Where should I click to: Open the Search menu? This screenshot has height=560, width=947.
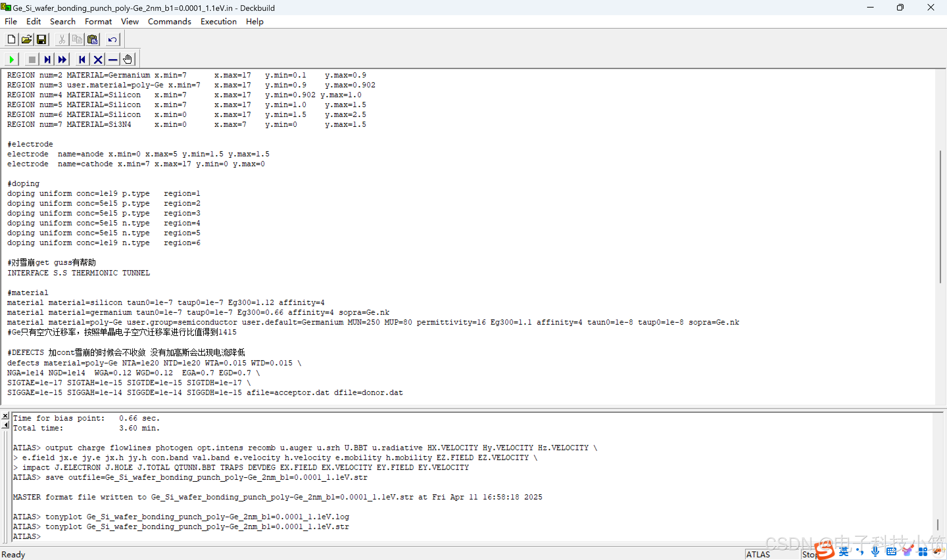point(63,21)
